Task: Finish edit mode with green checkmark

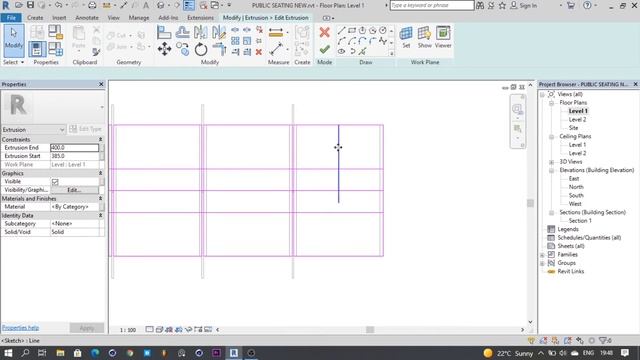Action: pyautogui.click(x=324, y=50)
